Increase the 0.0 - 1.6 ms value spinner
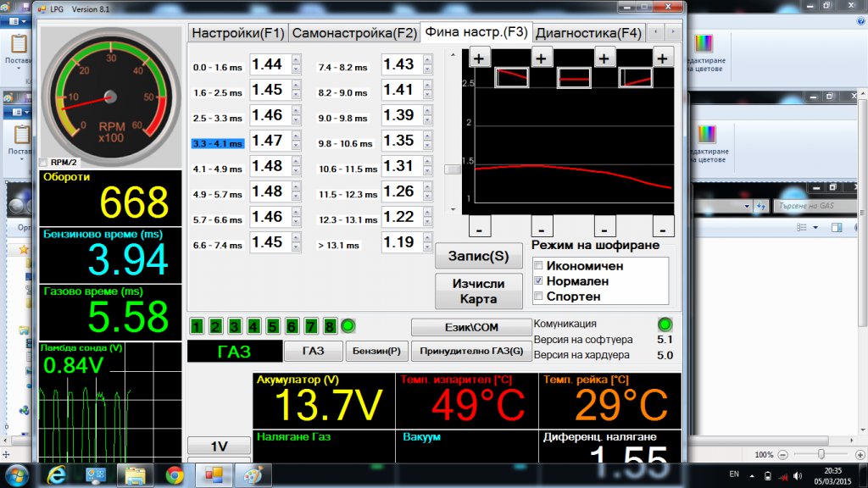This screenshot has width=868, height=488. click(296, 60)
